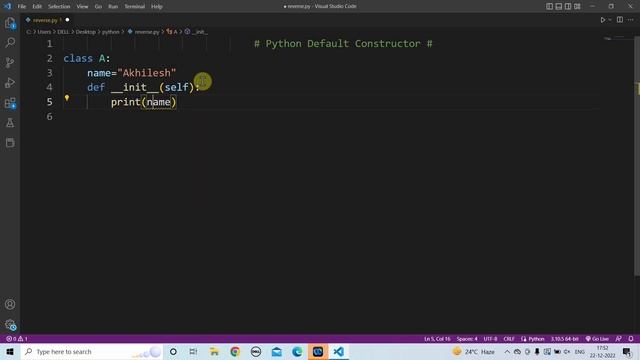
Task: Open the Terminal menu
Action: click(x=135, y=7)
